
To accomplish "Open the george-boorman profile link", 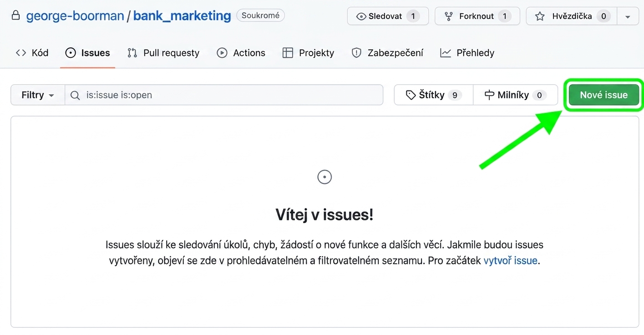I will [75, 16].
